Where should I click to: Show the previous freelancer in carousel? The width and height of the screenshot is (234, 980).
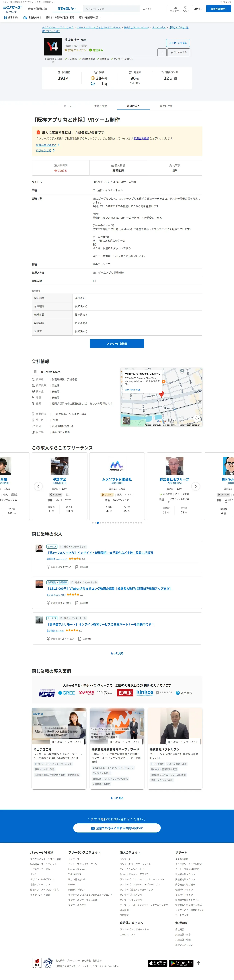pyautogui.click(x=38, y=486)
